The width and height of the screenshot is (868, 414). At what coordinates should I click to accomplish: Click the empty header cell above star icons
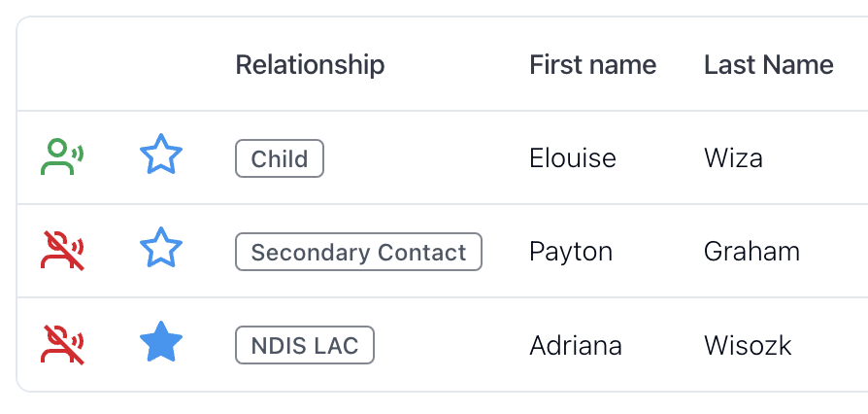coord(160,65)
